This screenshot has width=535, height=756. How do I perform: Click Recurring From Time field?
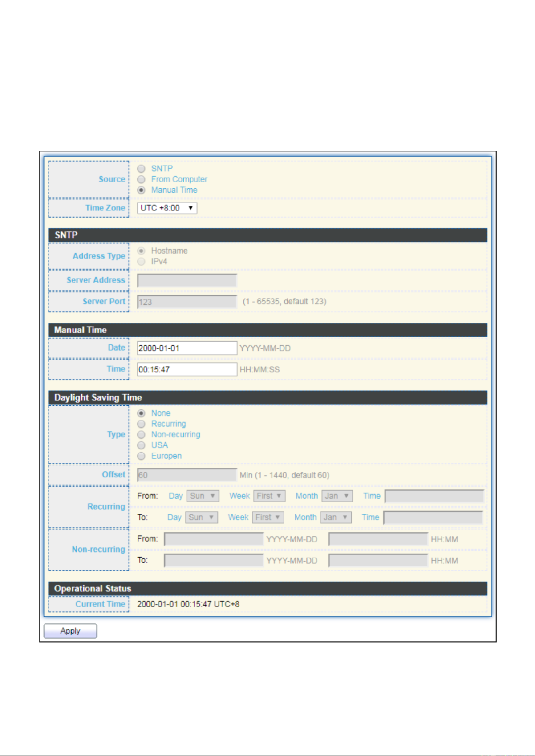point(434,496)
